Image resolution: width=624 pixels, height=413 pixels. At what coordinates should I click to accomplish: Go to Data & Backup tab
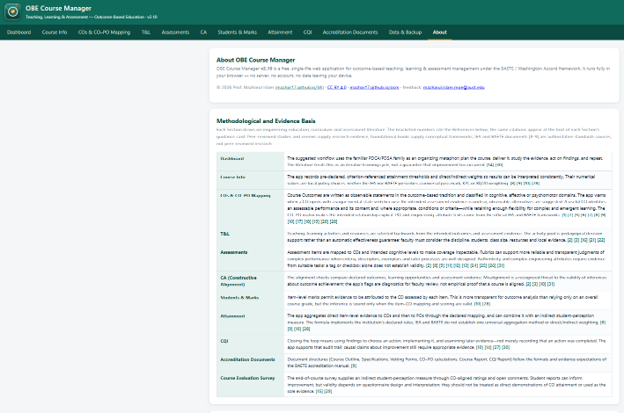(x=405, y=32)
